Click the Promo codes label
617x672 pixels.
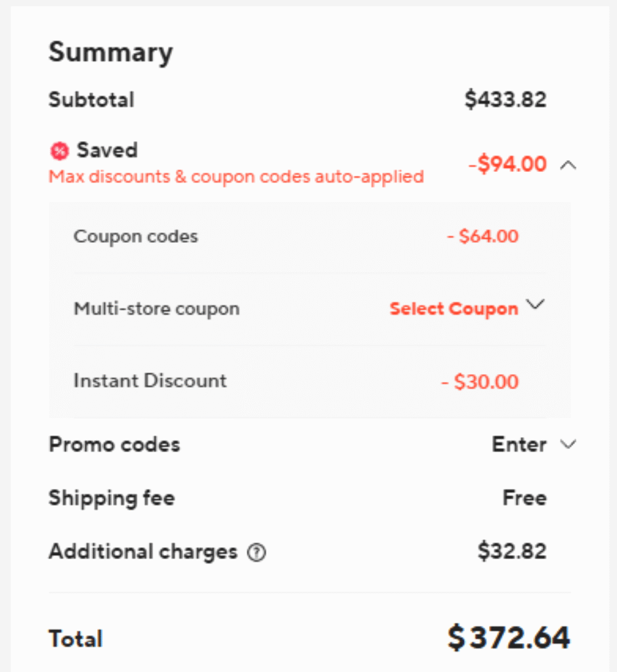click(x=114, y=445)
